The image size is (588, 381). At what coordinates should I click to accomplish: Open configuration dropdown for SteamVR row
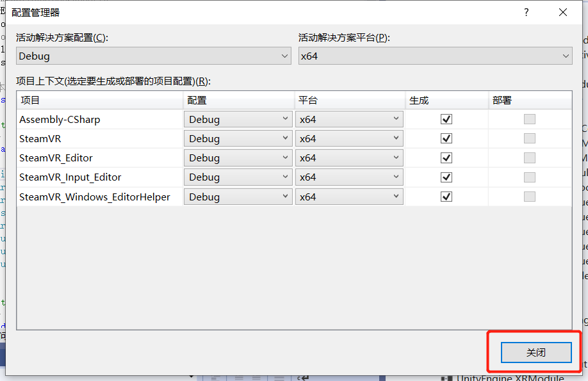tap(238, 138)
